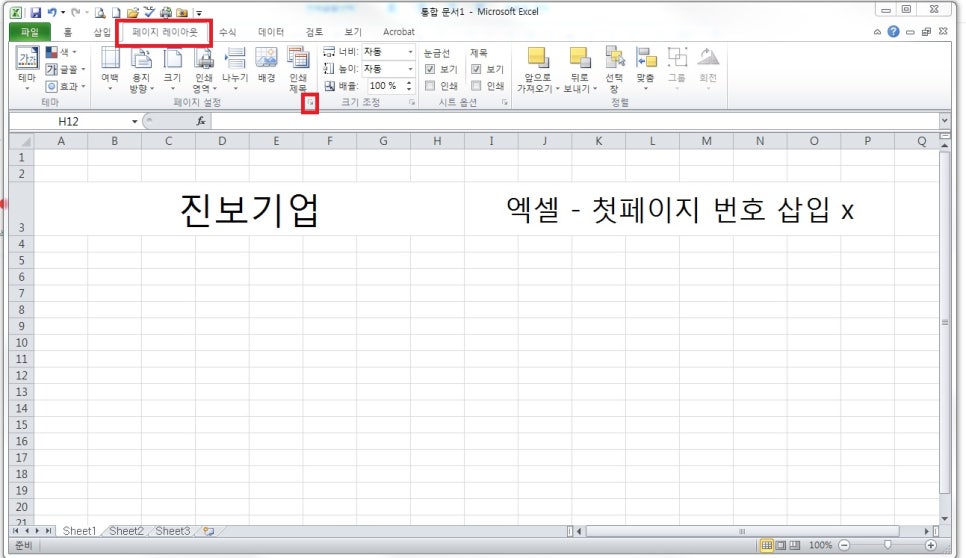Screen dimensions: 966x558
Task: Expand the Name Box dropdown arrow
Action: [134, 121]
